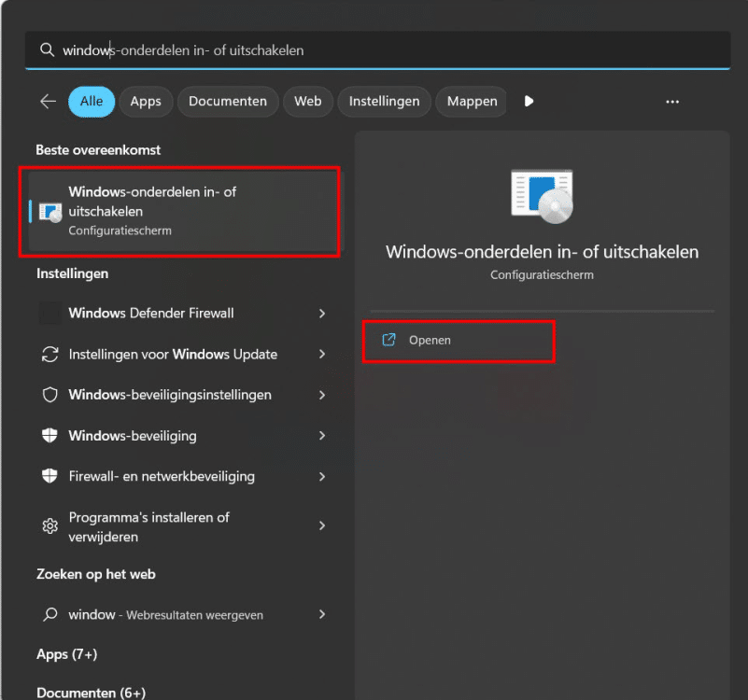The height and width of the screenshot is (700, 748).
Task: Click the Windows Update refresh icon
Action: pos(50,355)
